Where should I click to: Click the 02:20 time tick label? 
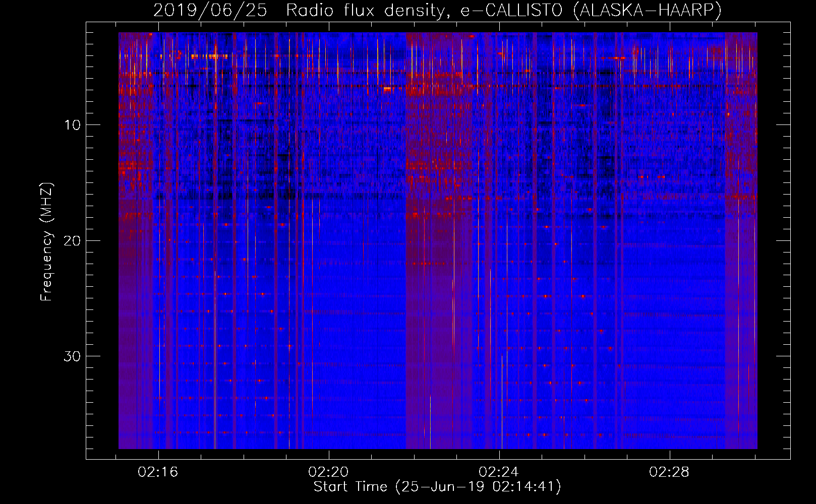[x=328, y=472]
